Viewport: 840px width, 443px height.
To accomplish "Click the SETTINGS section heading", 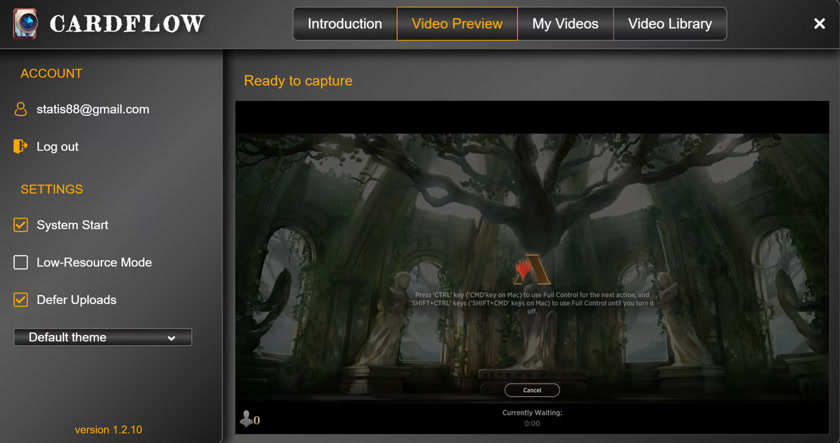I will click(52, 189).
